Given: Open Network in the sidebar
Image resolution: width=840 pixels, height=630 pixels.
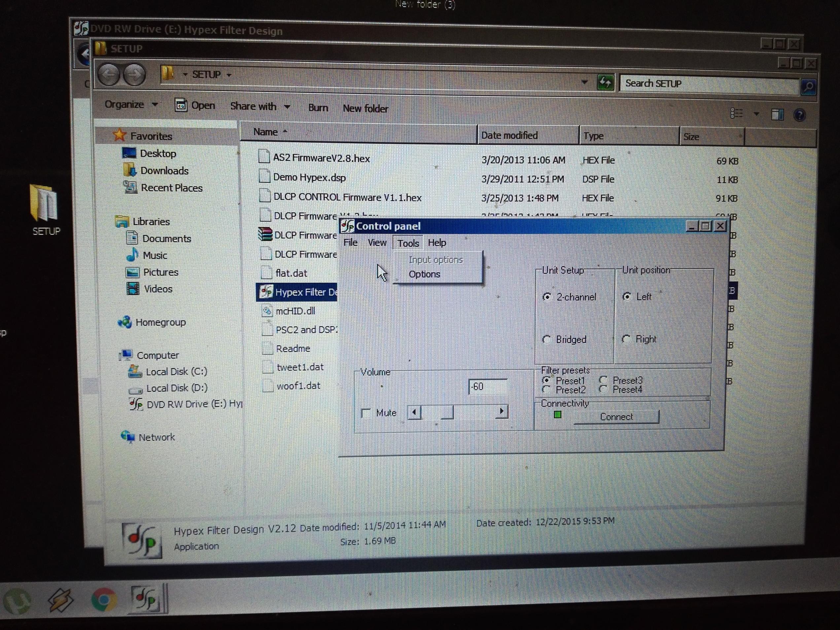Looking at the screenshot, I should (148, 437).
